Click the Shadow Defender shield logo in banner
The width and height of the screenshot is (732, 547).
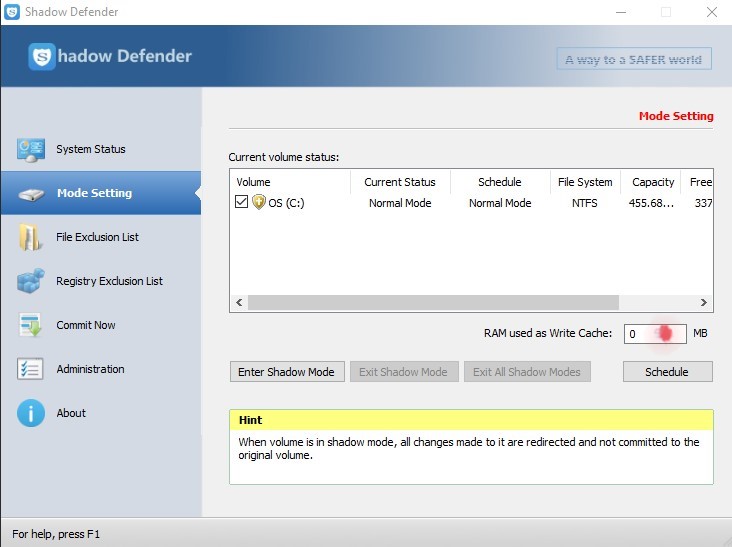pyautogui.click(x=42, y=56)
